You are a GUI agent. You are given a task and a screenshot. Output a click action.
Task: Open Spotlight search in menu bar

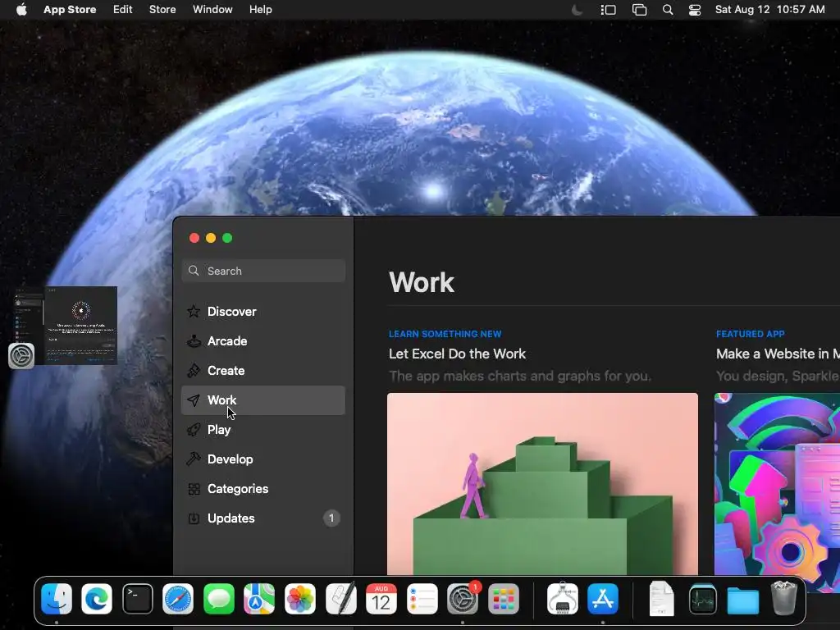click(x=668, y=10)
